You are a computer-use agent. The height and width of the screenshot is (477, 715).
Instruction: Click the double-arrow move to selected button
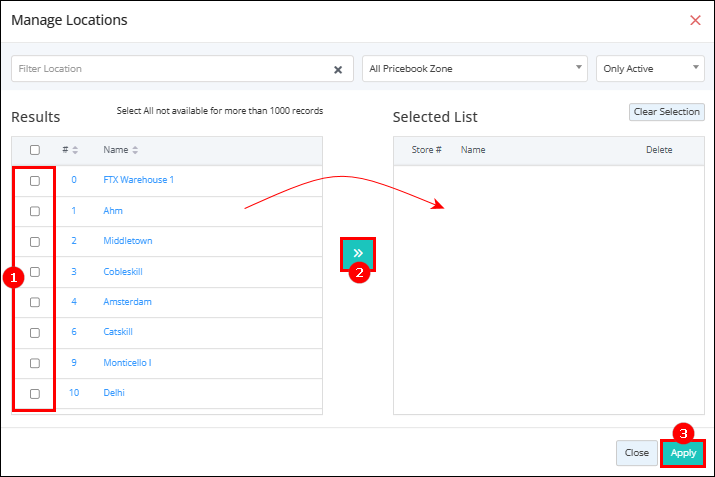click(x=358, y=254)
